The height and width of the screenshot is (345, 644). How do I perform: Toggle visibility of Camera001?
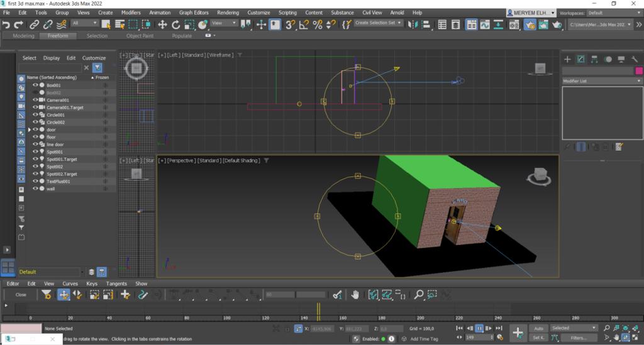click(35, 100)
